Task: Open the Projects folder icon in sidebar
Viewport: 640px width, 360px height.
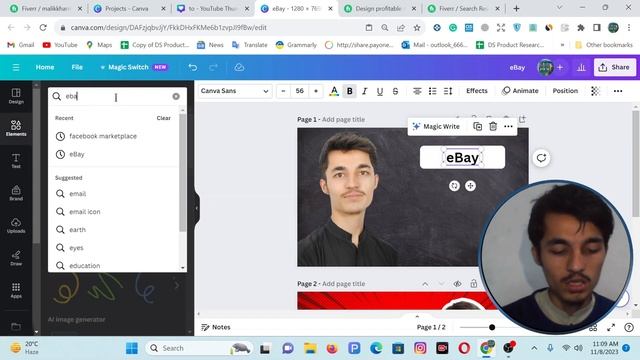Action: [x=16, y=326]
